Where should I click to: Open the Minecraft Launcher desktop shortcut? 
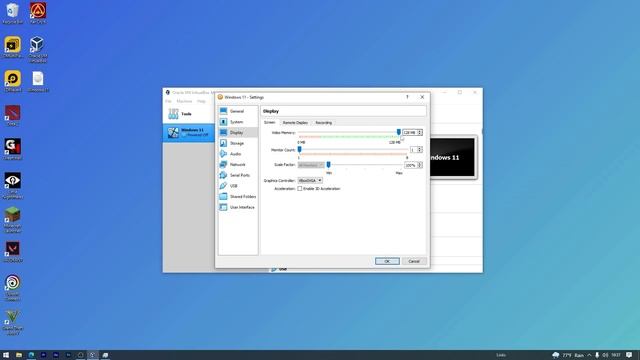(13, 219)
